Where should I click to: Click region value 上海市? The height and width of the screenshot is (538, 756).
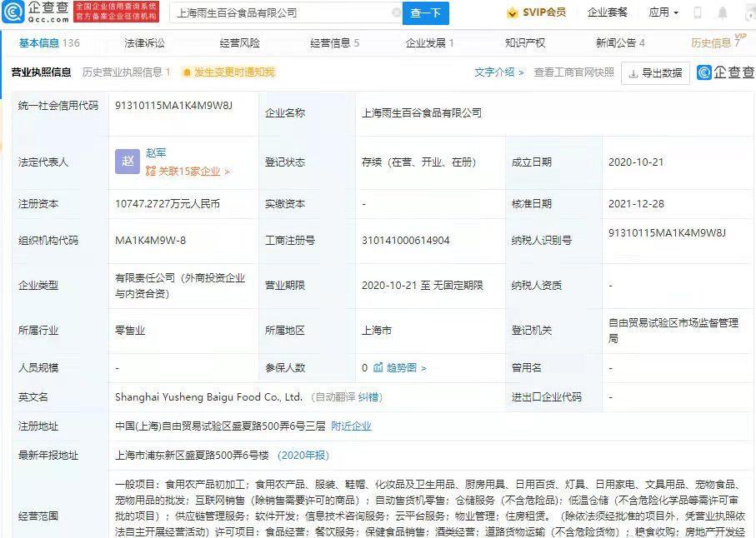pos(377,331)
